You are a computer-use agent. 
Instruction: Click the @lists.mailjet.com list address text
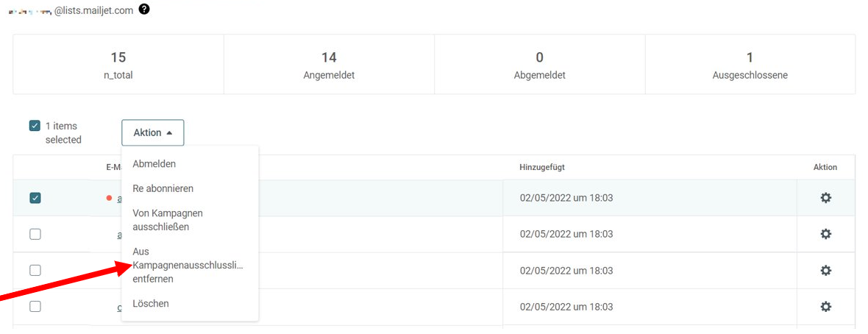click(93, 10)
